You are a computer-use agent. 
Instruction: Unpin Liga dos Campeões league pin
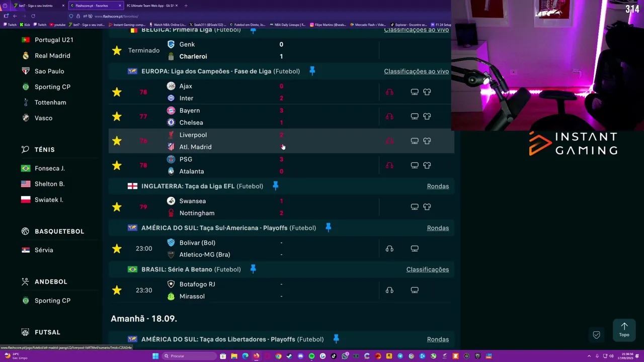[x=312, y=71]
